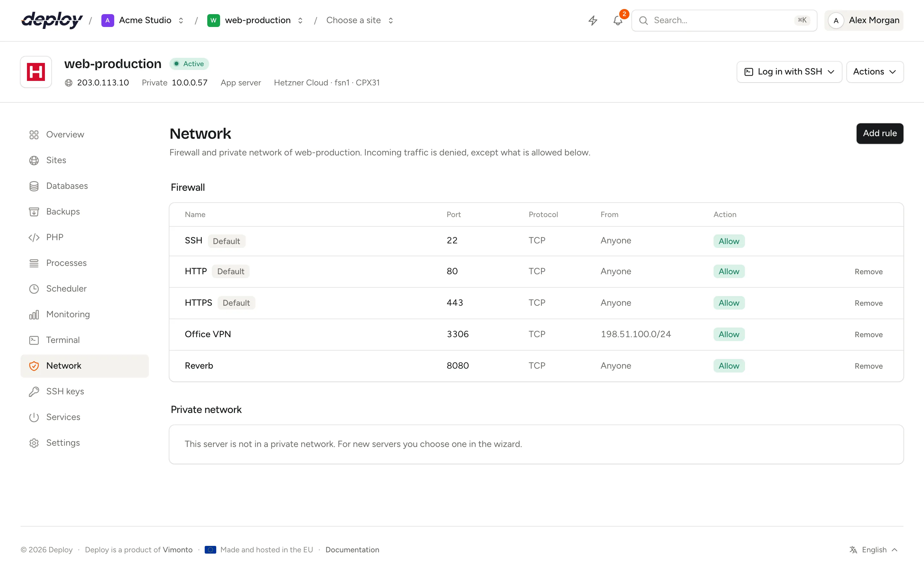924x578 pixels.
Task: Click the 198.51.100.0/24 source cell
Action: [x=636, y=335]
